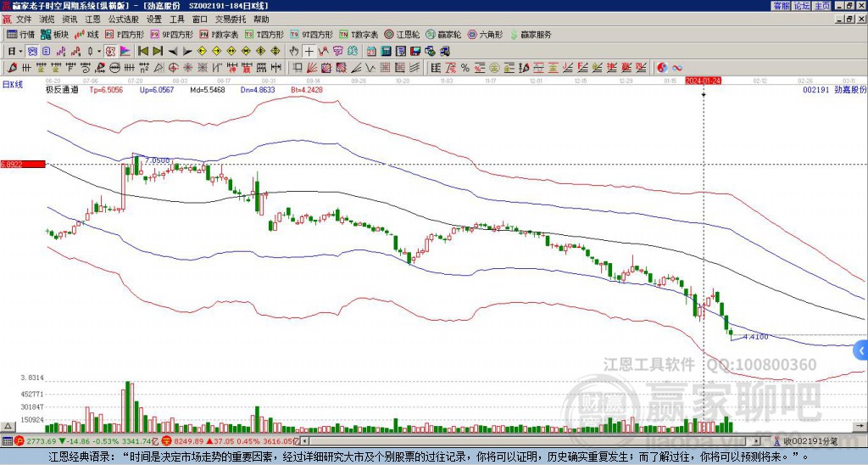Expand the candlestick style dropdown arrow

[99, 52]
